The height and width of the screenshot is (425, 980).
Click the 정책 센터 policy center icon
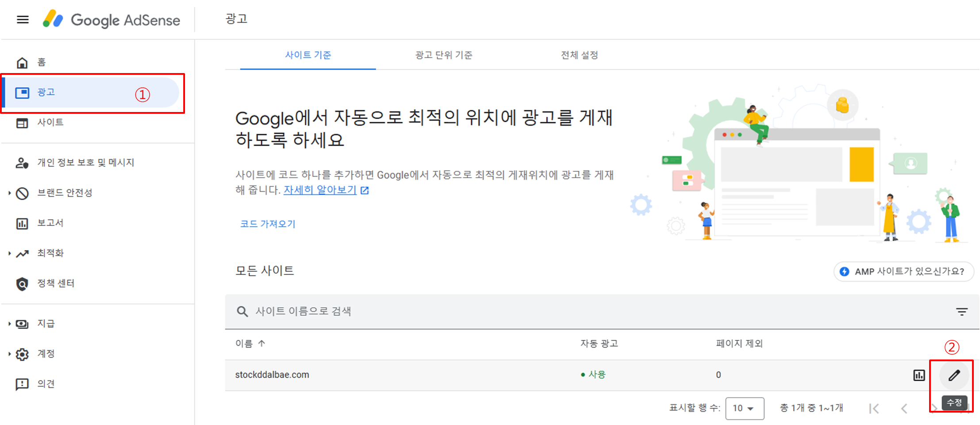22,283
